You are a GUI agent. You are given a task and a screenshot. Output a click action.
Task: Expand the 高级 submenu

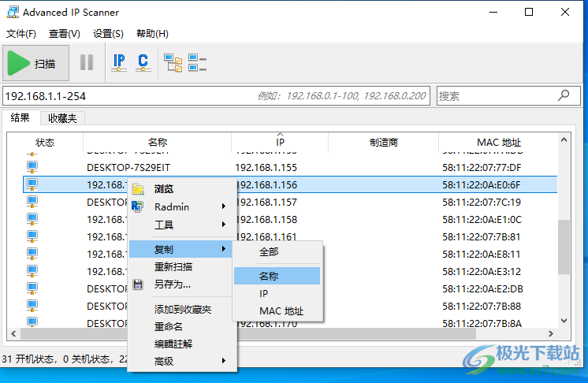coord(183,361)
